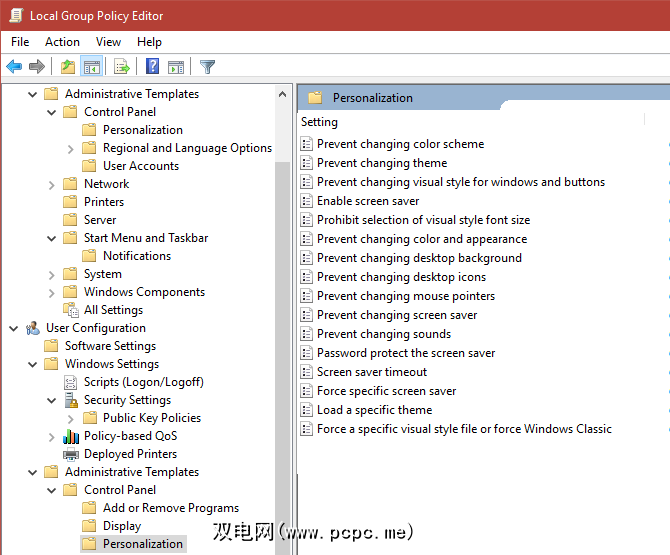Screen dimensions: 670x555
Task: Click the Scripts (Logon/Logoff) scroll icon
Action: pos(71,382)
